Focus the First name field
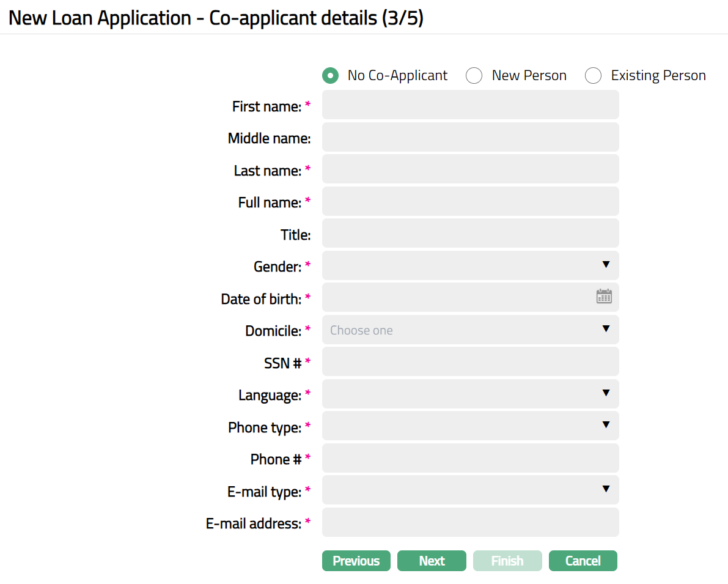The image size is (728, 584). [x=470, y=105]
